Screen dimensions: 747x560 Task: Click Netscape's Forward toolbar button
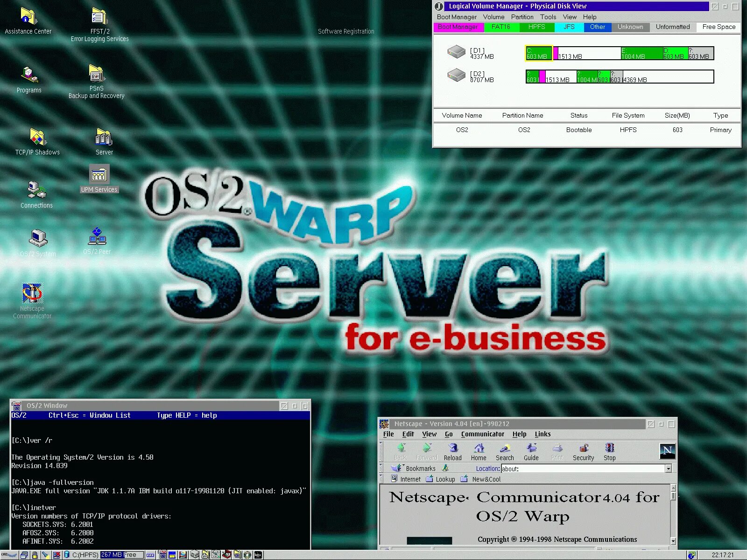(x=427, y=452)
